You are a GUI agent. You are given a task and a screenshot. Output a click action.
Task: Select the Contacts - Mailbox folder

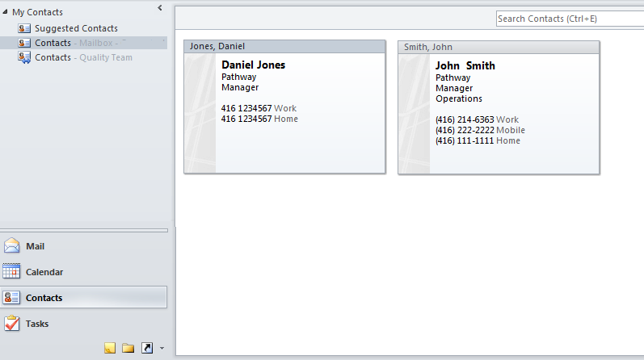[83, 43]
